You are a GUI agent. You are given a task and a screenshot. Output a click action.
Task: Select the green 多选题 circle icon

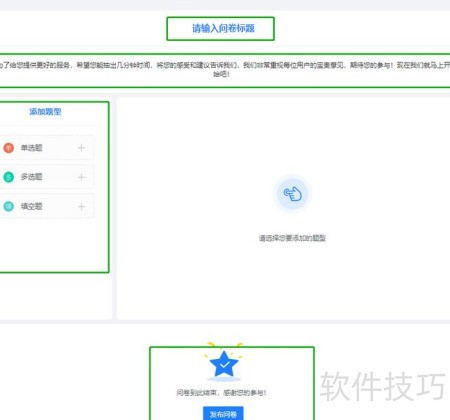point(9,177)
